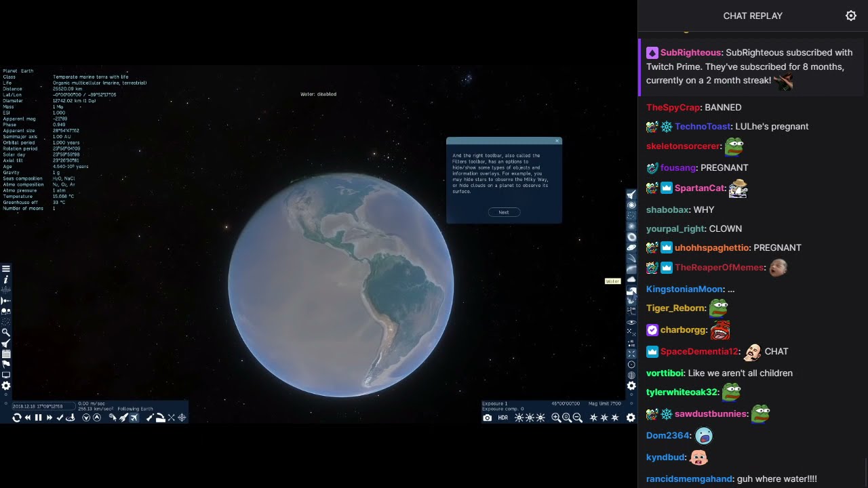Open gear settings at filters toolbar bottom
The width and height of the screenshot is (868, 488).
tap(631, 386)
